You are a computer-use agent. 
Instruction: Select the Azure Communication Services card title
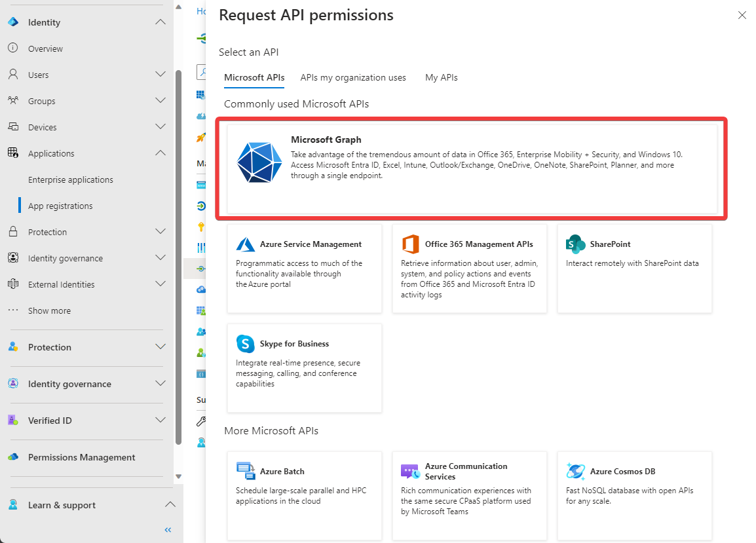pyautogui.click(x=466, y=471)
